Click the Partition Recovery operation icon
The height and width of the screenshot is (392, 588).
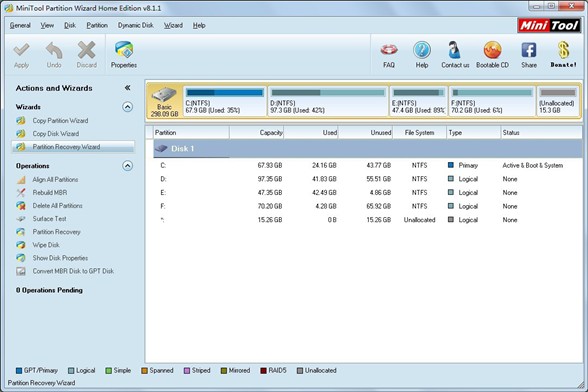tap(21, 232)
